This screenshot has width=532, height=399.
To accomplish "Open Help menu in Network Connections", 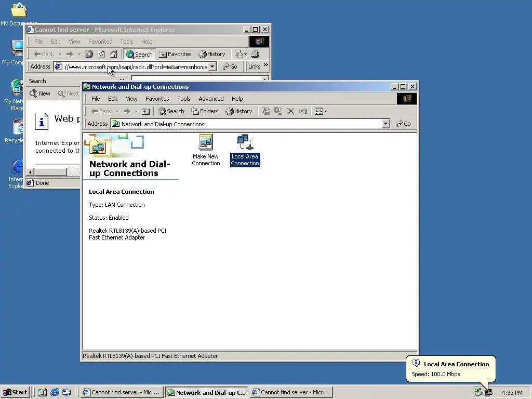I will [237, 99].
